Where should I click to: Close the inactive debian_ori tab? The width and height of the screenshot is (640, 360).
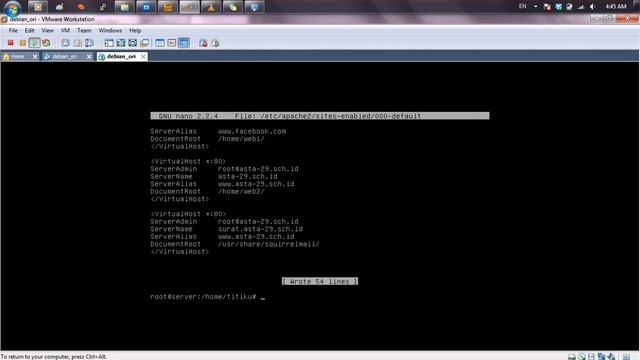89,57
